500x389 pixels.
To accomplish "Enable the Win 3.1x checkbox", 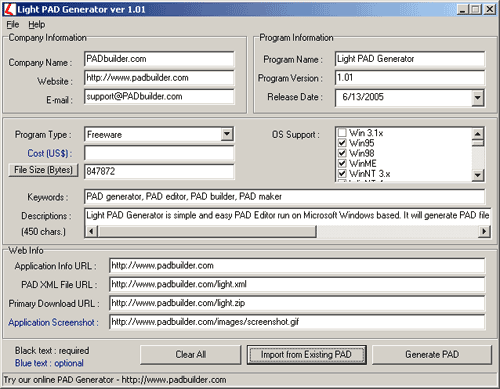I will point(342,133).
